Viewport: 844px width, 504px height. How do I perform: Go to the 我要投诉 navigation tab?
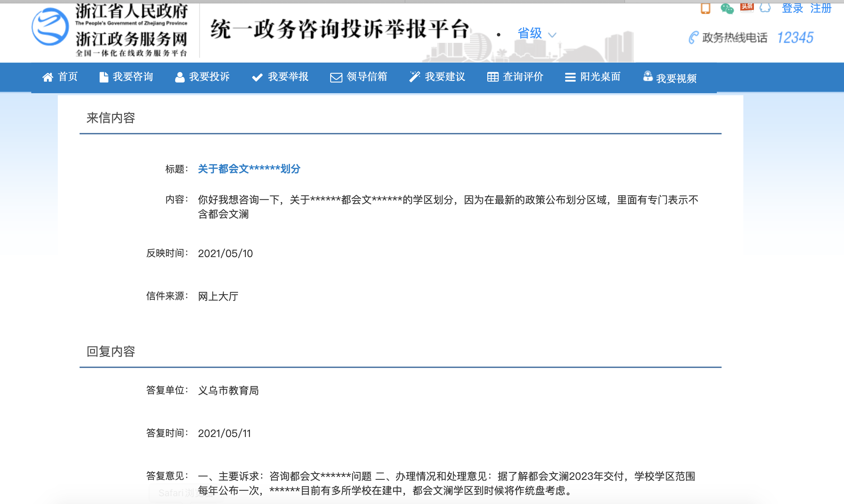[209, 77]
